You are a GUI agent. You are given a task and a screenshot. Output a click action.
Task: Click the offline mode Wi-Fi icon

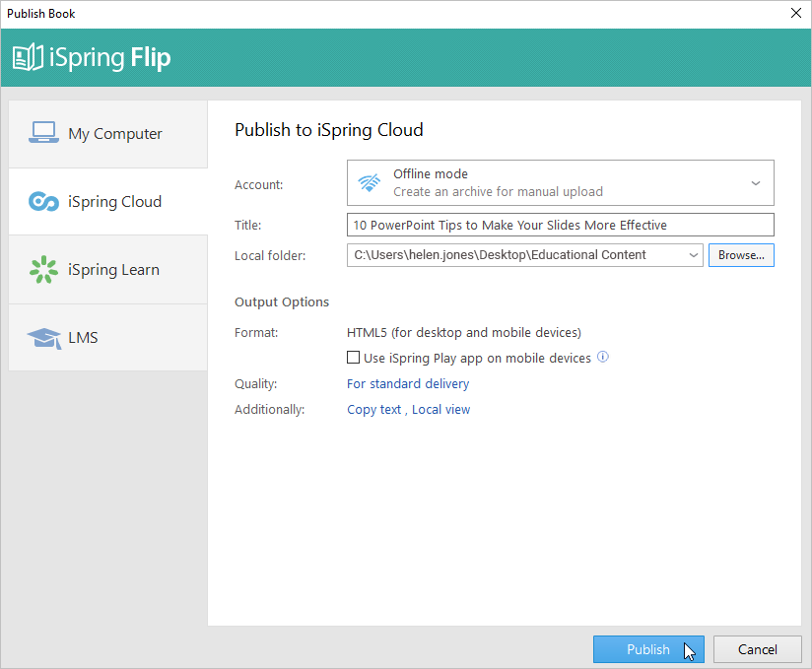(x=370, y=183)
